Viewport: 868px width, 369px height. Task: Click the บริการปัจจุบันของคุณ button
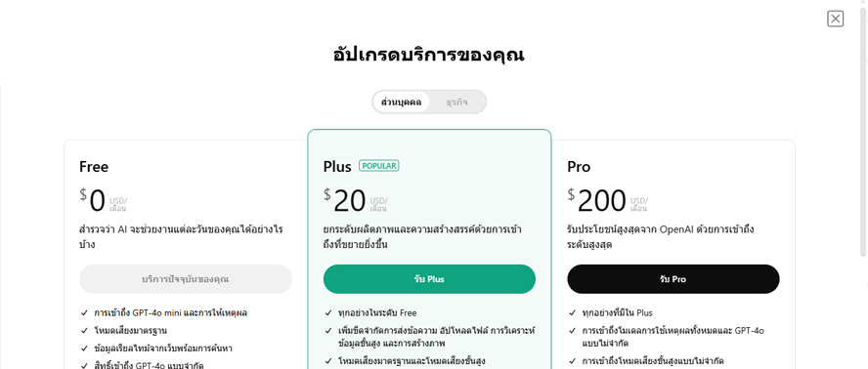point(186,279)
